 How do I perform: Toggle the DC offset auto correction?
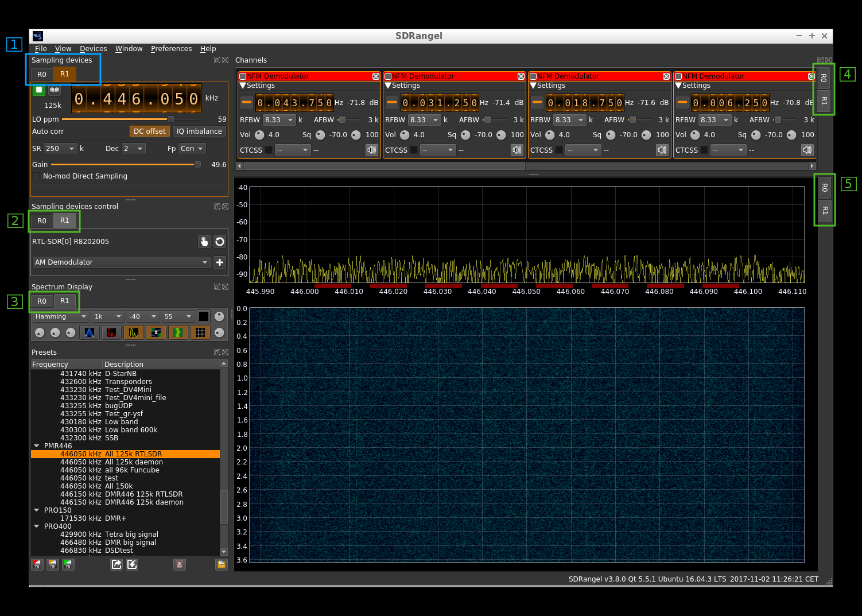149,131
